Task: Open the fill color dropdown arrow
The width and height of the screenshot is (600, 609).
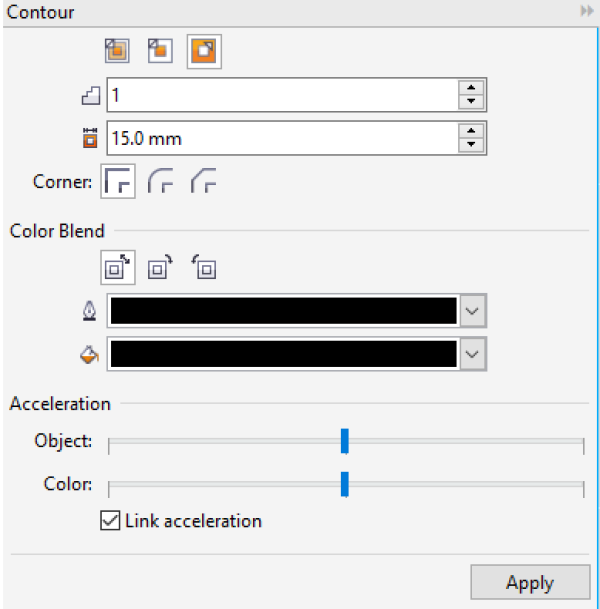Action: pyautogui.click(x=473, y=353)
